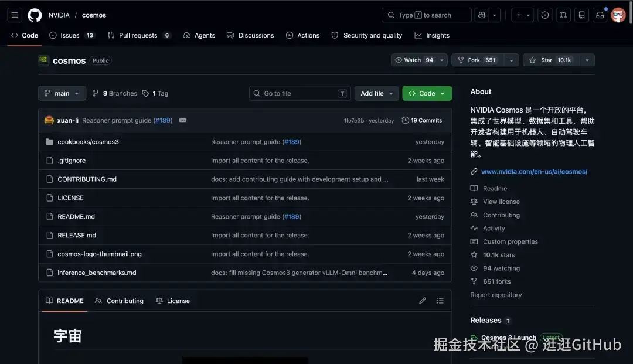The image size is (633, 364).
Task: Click the book icon beside Readme in About
Action: pos(474,189)
